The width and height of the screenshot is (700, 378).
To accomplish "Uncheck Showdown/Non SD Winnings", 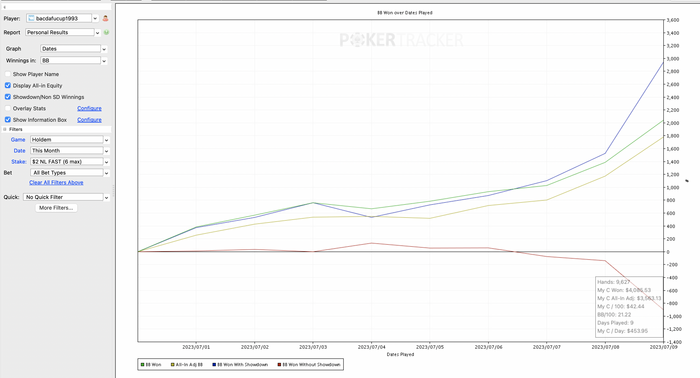I will (x=8, y=97).
